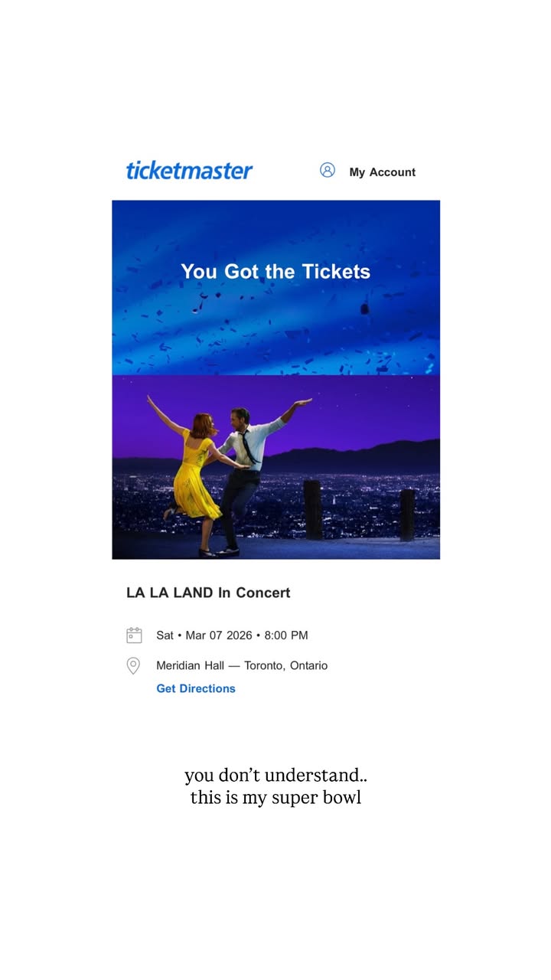Open the account profile icon
This screenshot has height=980, width=551.
[328, 170]
